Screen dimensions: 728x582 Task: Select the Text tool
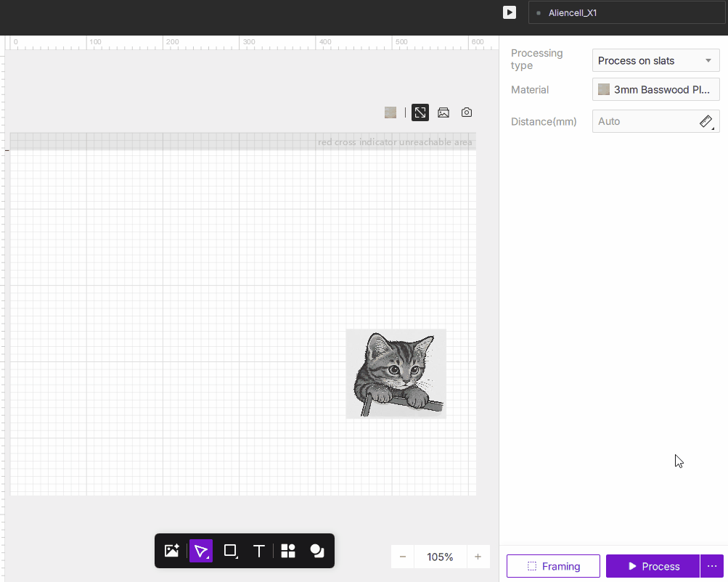pos(258,551)
